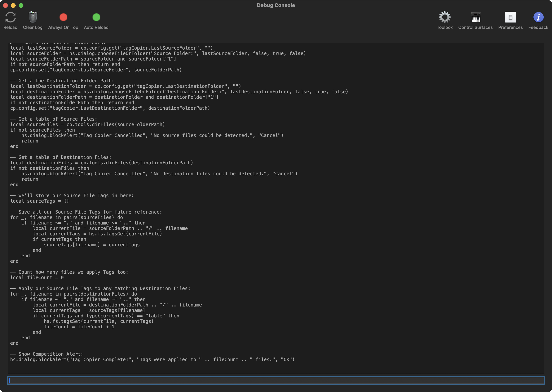Click the "Reload" text label
This screenshot has width=552, height=392.
(x=10, y=27)
